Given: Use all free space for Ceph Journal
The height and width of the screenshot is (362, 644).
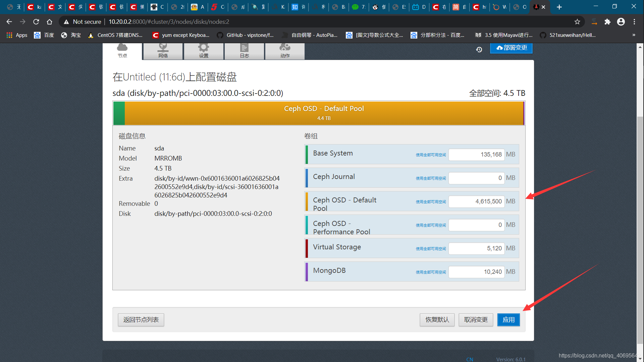Looking at the screenshot, I should 431,178.
